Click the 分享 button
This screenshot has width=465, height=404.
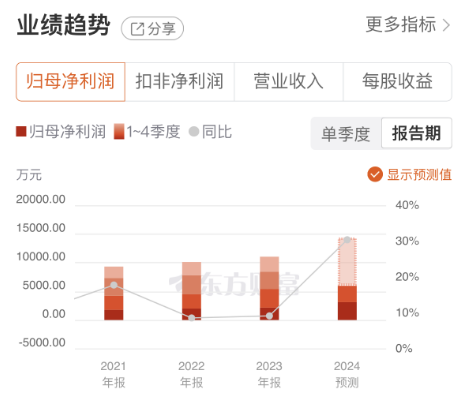(x=152, y=29)
